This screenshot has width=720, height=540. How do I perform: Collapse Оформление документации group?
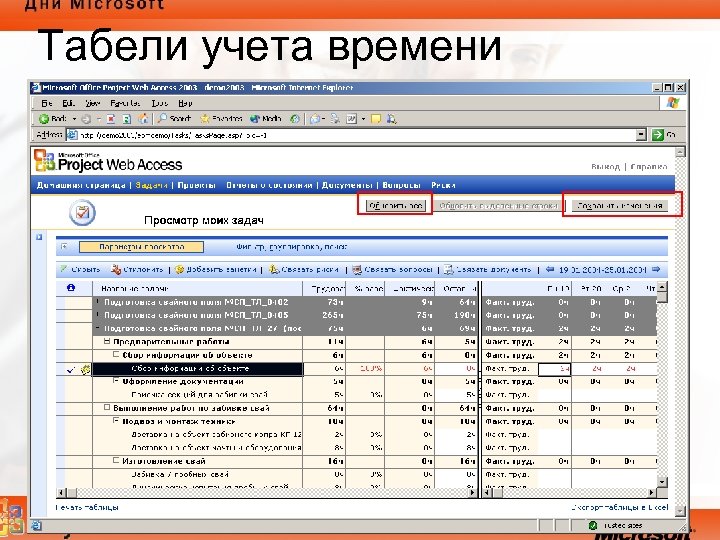coord(116,381)
